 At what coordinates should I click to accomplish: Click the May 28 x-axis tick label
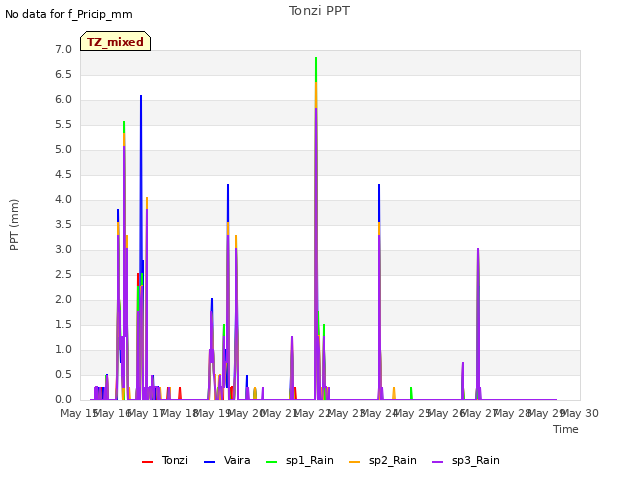click(513, 413)
